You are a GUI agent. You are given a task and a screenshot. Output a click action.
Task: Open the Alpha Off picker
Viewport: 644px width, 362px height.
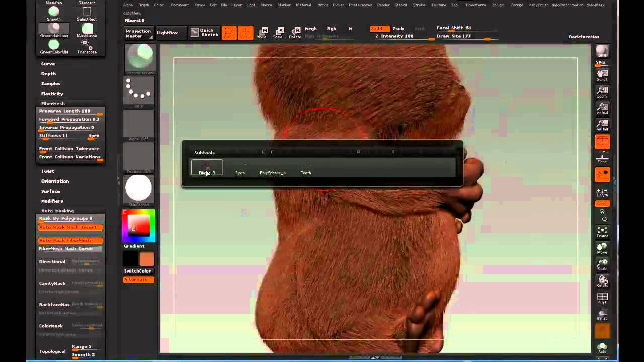(139, 125)
